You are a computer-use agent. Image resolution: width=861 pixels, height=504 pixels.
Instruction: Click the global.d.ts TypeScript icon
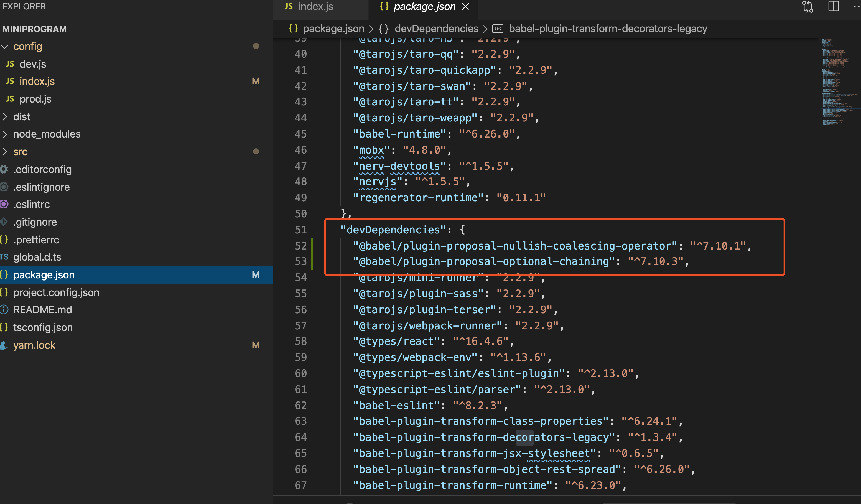coord(4,257)
